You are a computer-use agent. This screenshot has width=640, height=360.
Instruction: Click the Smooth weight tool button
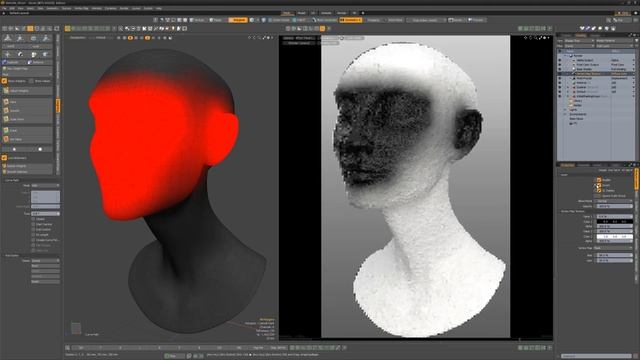(x=27, y=110)
